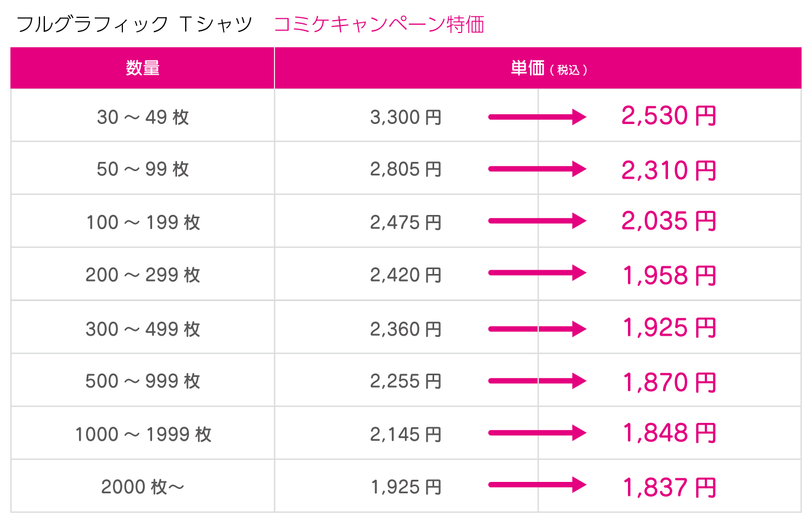The width and height of the screenshot is (812, 522).
Task: Click the 2,530円 campaign price
Action: (669, 116)
